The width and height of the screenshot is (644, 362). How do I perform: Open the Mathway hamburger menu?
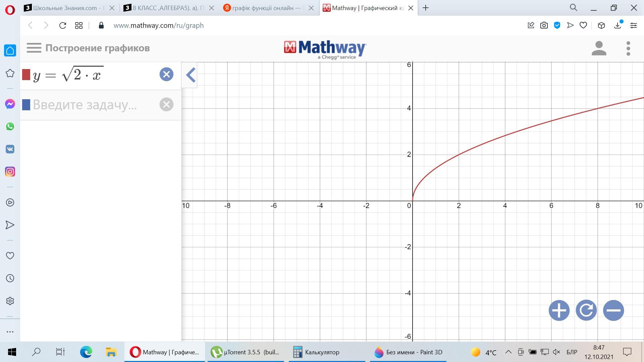pyautogui.click(x=34, y=48)
